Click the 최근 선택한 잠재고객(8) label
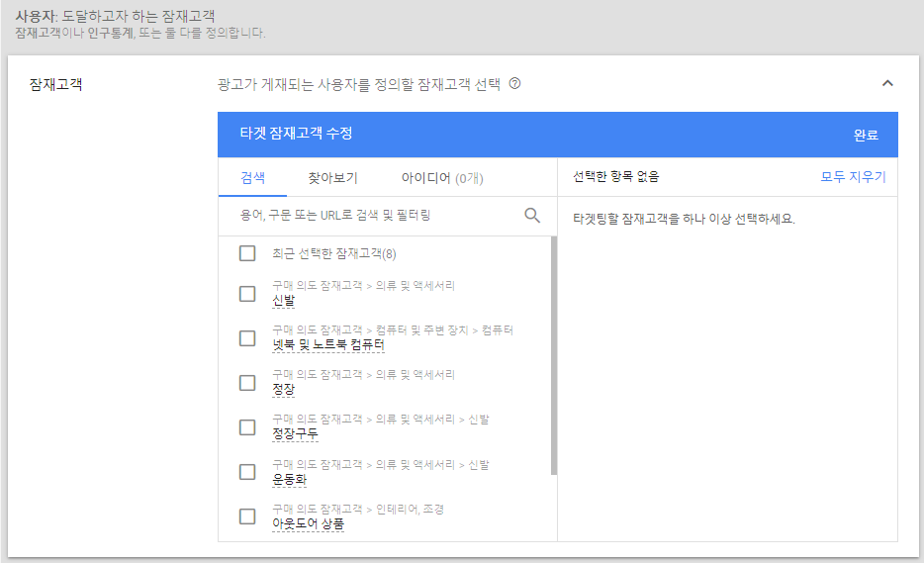924x563 pixels. (x=334, y=253)
